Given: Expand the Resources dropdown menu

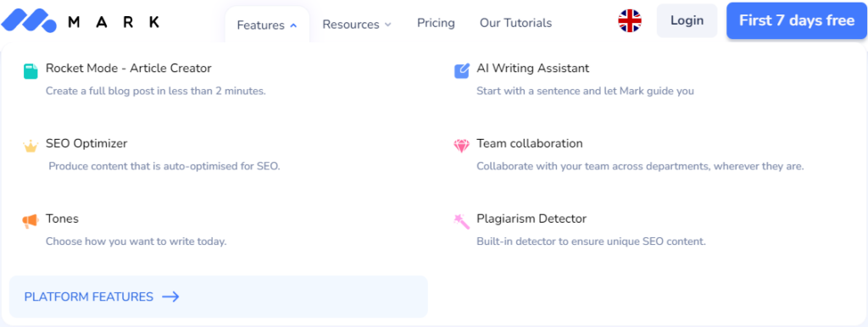Looking at the screenshot, I should point(357,25).
